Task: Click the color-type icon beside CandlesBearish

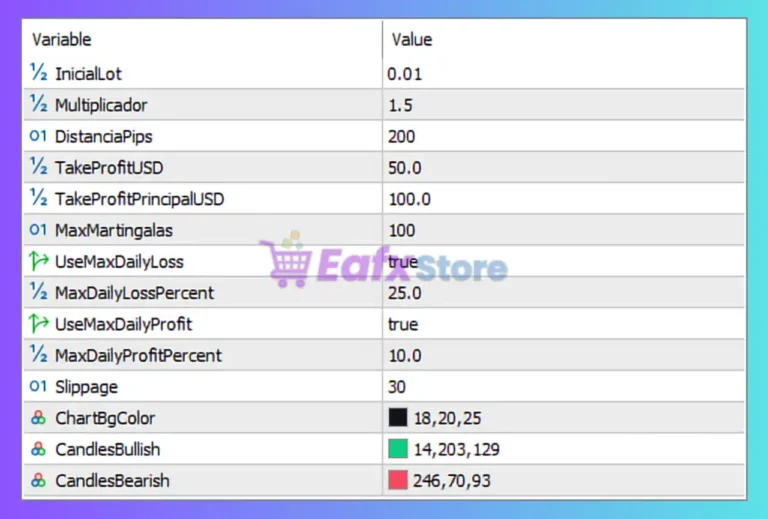Action: click(x=38, y=480)
